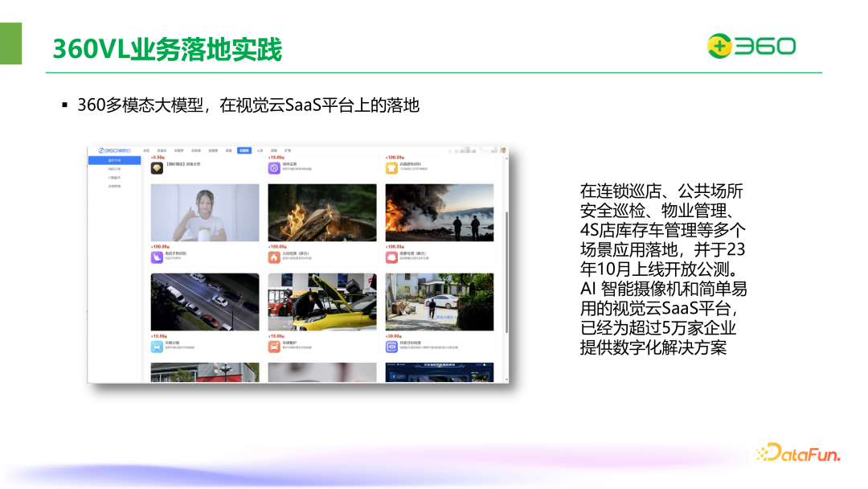Open the 设置 navigation item
868x489 pixels.
coord(274,150)
